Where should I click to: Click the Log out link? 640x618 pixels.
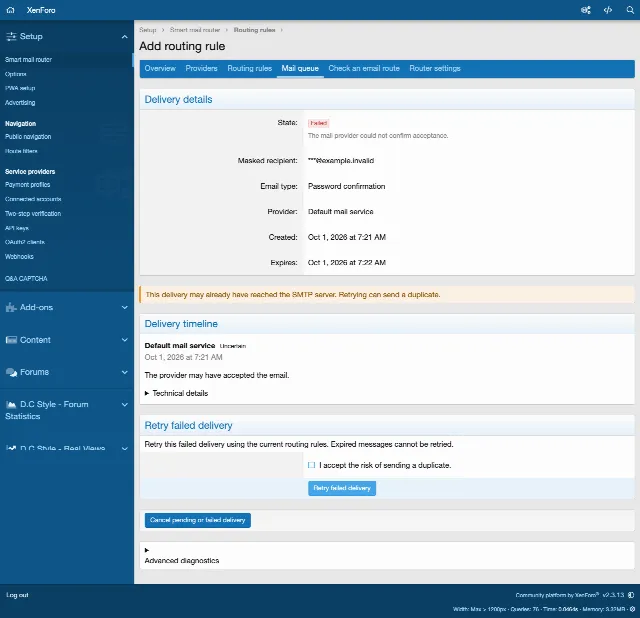click(x=17, y=595)
